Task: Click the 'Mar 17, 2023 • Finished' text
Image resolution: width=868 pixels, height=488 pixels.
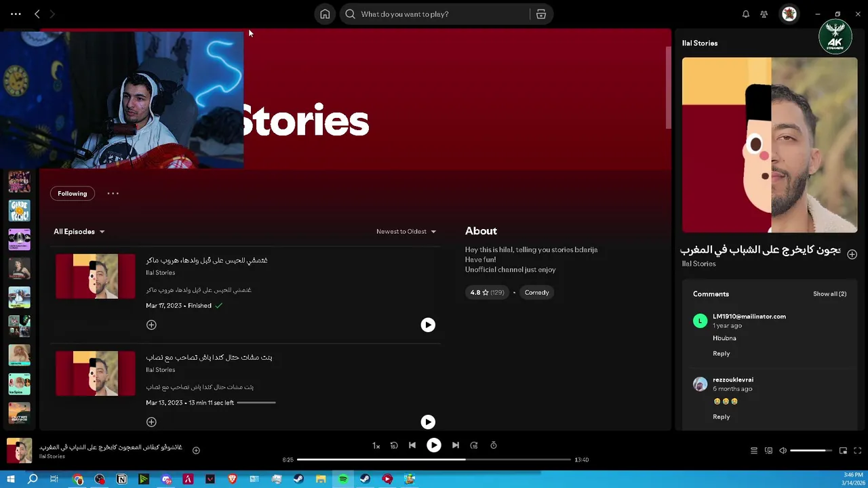Action: [x=178, y=306]
